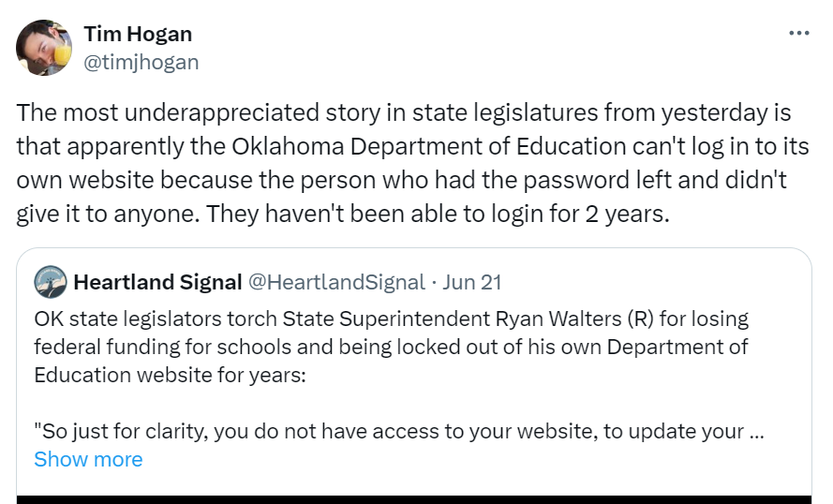The width and height of the screenshot is (833, 504).
Task: Open Tim Hogan's profile picture
Action: [x=44, y=48]
